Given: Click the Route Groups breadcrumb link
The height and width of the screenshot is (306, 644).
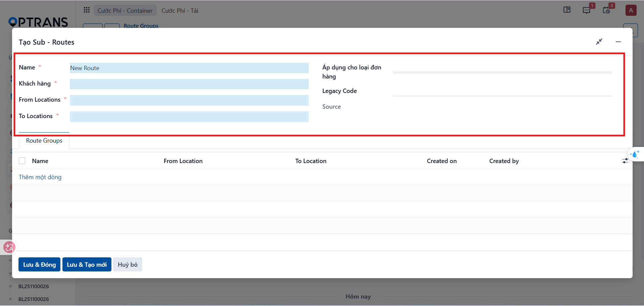Looking at the screenshot, I should [141, 26].
